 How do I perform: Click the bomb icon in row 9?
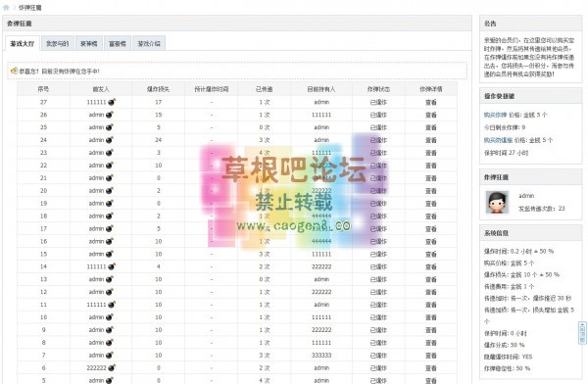coord(109,330)
